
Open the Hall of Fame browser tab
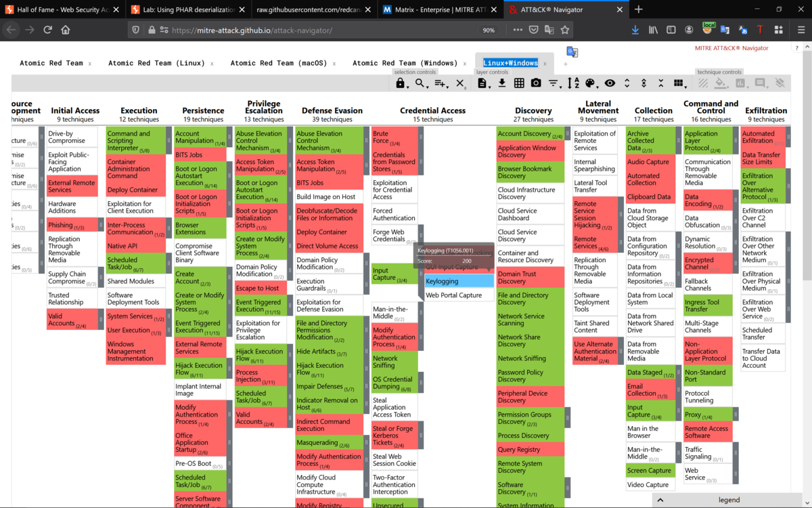[x=62, y=9]
